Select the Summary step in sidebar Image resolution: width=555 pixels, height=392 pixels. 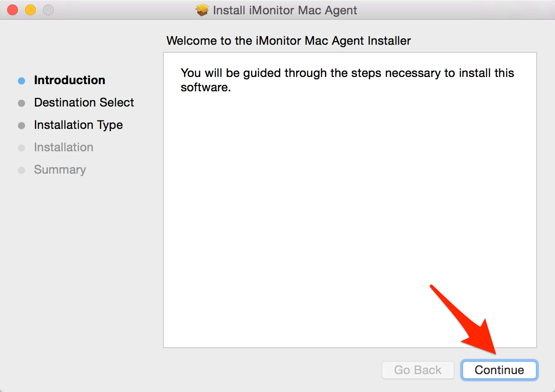coord(60,170)
